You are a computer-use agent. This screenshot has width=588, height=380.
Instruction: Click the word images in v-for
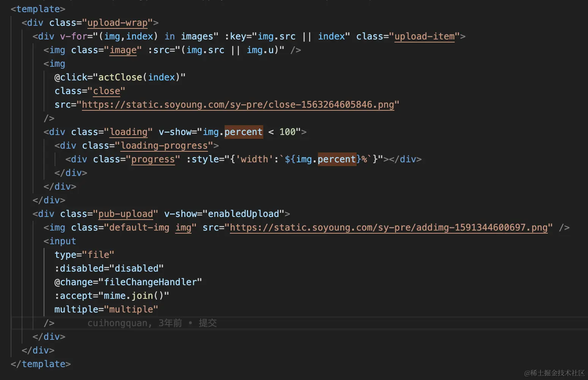(197, 36)
